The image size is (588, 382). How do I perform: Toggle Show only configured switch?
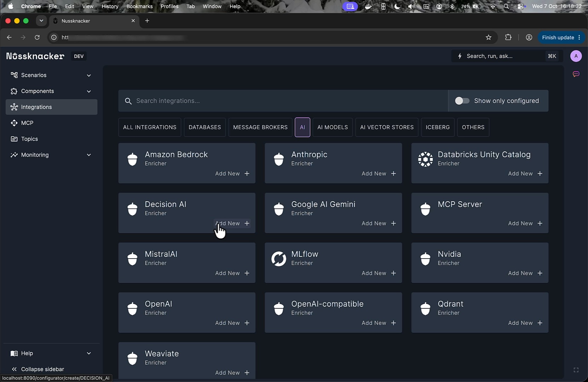pos(462,101)
